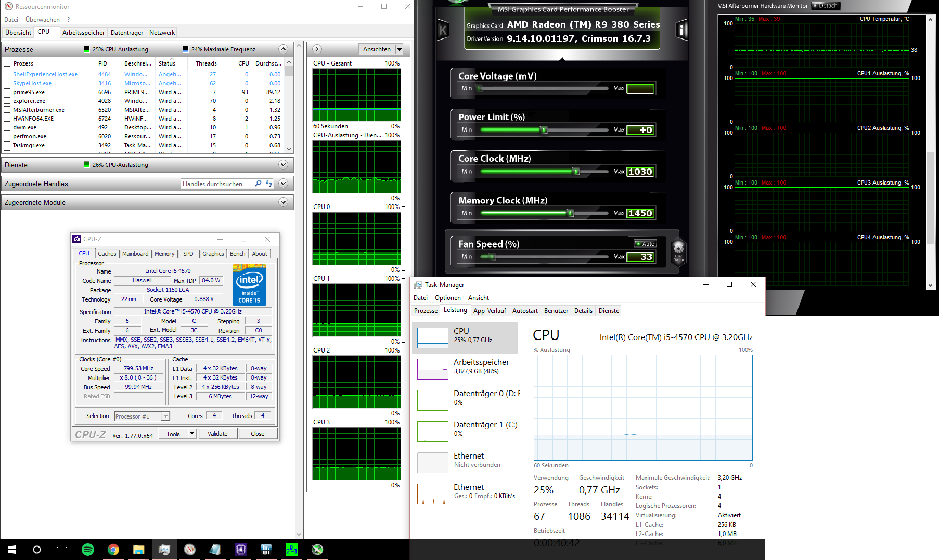This screenshot has width=939, height=560.
Task: Enable the perfmon.exe checkbox
Action: tap(7, 136)
